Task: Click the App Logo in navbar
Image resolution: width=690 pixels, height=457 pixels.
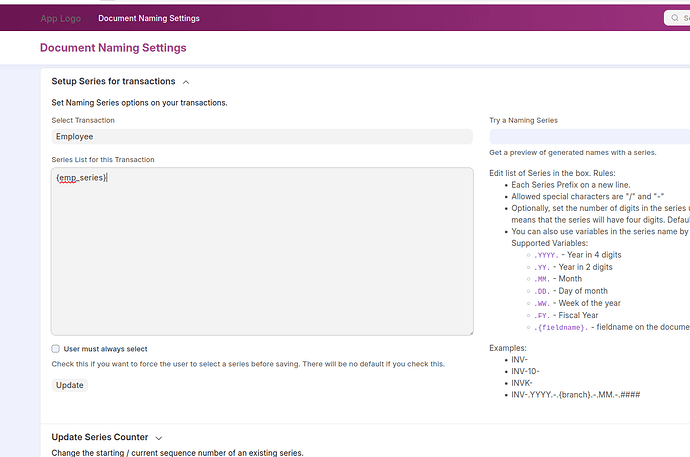Action: point(62,18)
